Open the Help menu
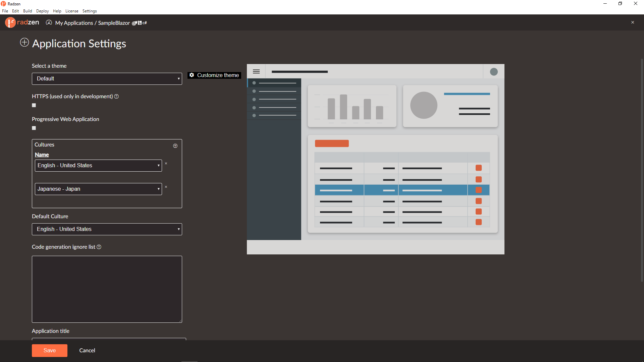Screen dimensions: 644x362 (57, 11)
